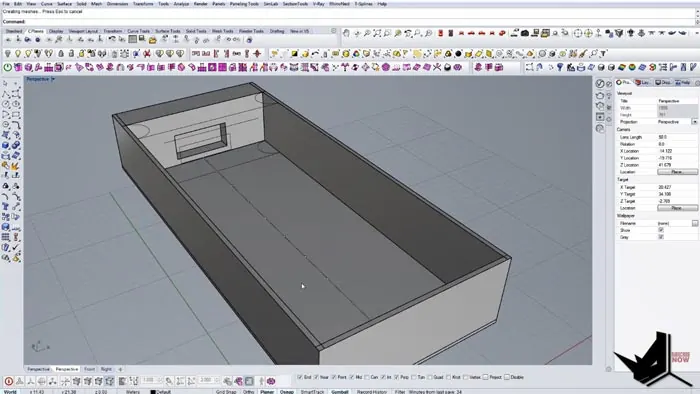Select the Box solid tool in left sidebar

tap(5, 145)
